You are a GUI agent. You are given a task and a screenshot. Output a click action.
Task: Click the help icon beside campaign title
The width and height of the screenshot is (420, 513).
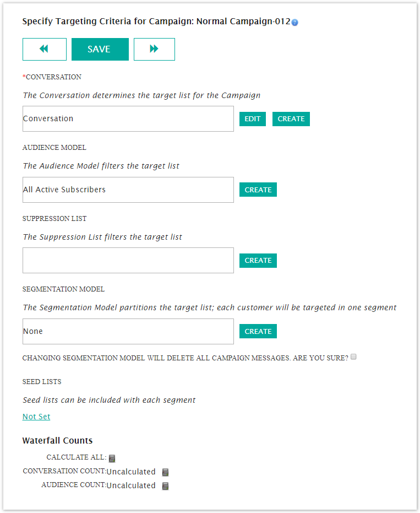295,23
